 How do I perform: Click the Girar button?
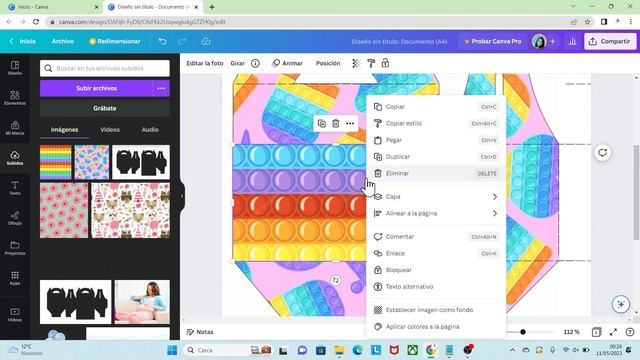pos(238,63)
